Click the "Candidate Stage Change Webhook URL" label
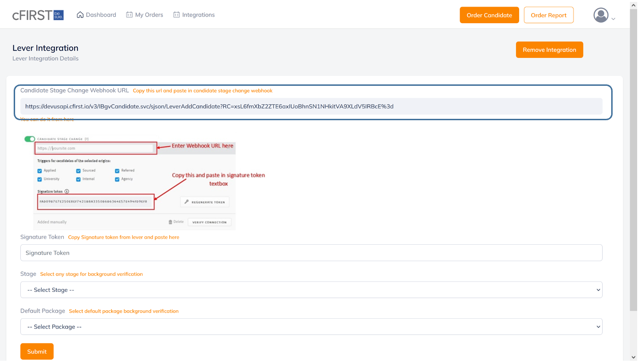Screen dimensions: 640x364 (x=75, y=91)
